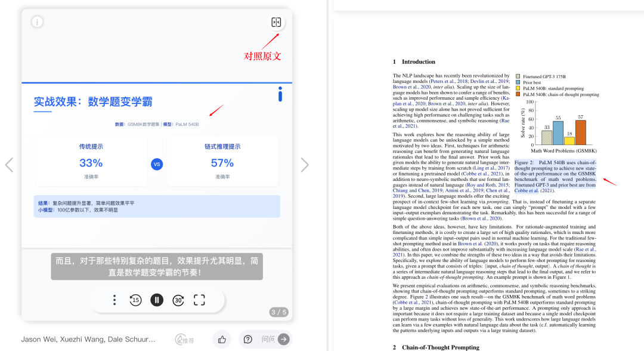Viewport: 644px width, 351px height.
Task: Click the 3 / 5 page indicator
Action: (x=279, y=312)
